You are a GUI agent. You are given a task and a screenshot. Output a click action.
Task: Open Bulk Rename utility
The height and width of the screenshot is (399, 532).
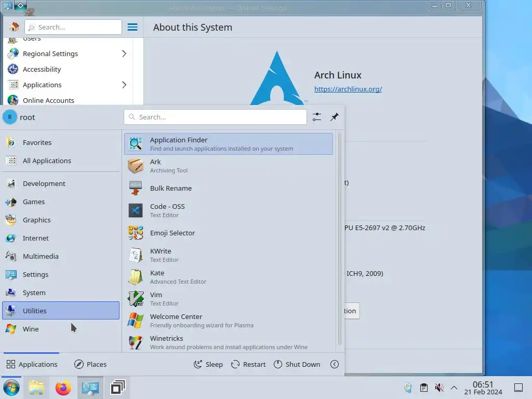click(x=229, y=188)
